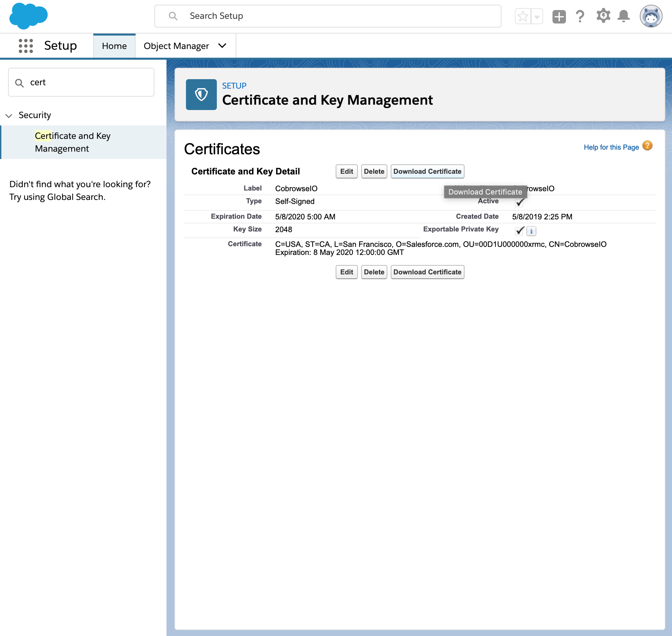Click the Certificates heading

pyautogui.click(x=222, y=149)
